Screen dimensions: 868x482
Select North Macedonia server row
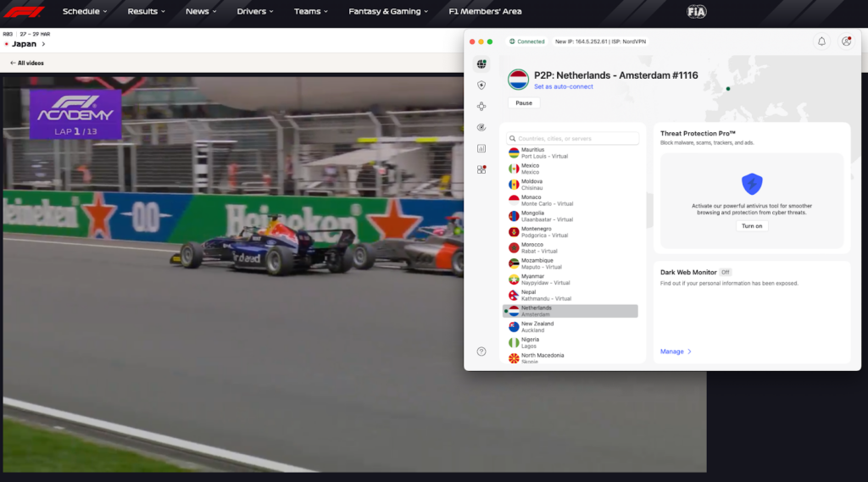pos(570,358)
